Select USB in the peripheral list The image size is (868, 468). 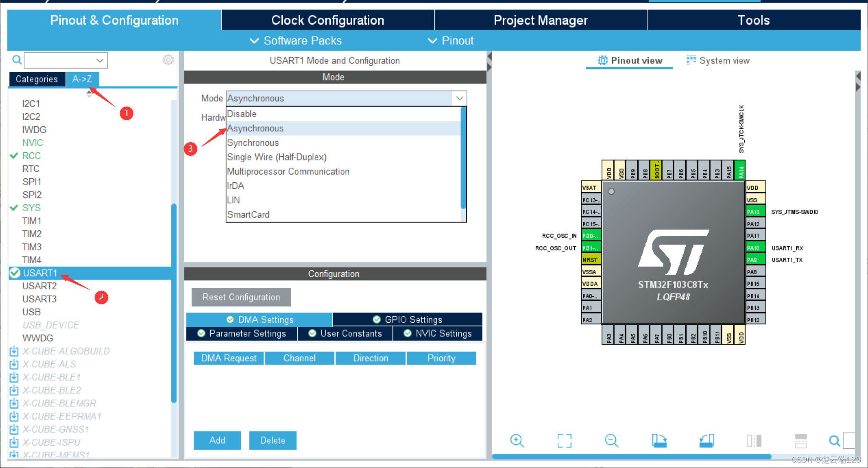point(32,312)
